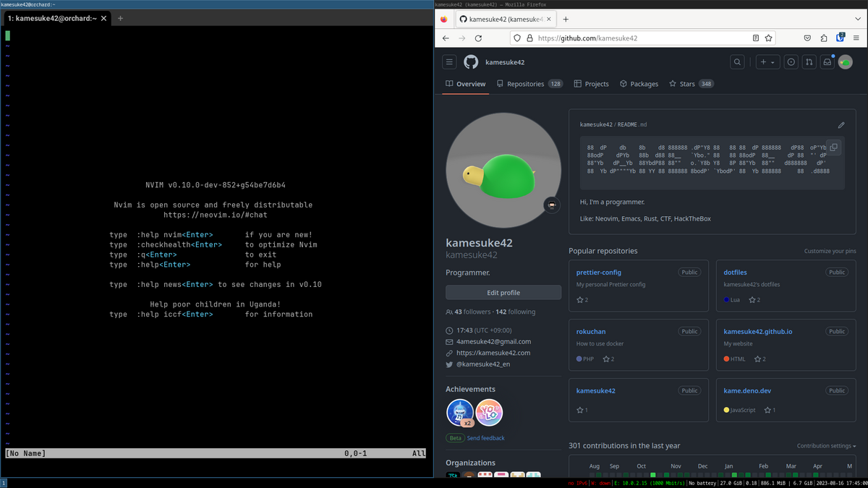Screen dimensions: 868x488
Task: Open the prettier-config repository link
Action: point(599,273)
